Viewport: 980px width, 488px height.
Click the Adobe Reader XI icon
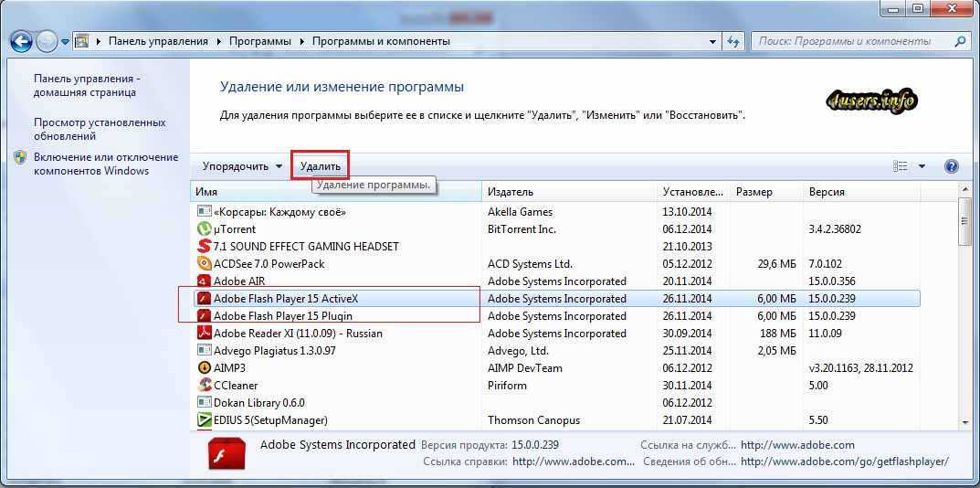click(x=205, y=334)
